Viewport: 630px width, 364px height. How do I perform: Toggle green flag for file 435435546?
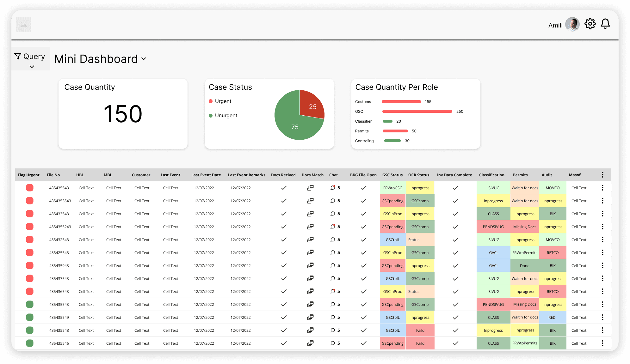(x=30, y=343)
